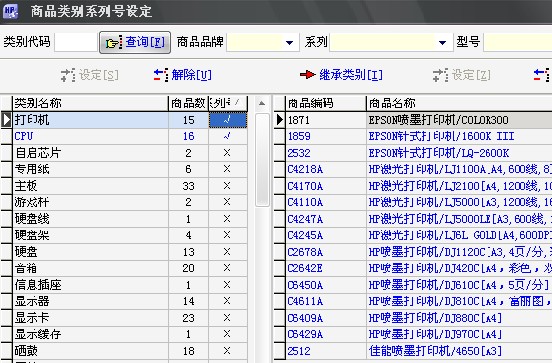The height and width of the screenshot is (363, 552).
Task: Select product code 2532
Action: [326, 153]
